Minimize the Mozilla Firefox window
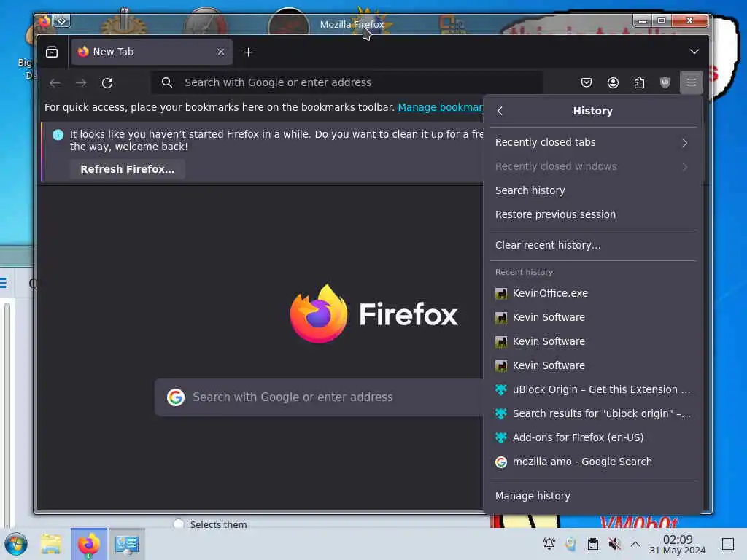This screenshot has width=747, height=560. [x=643, y=20]
